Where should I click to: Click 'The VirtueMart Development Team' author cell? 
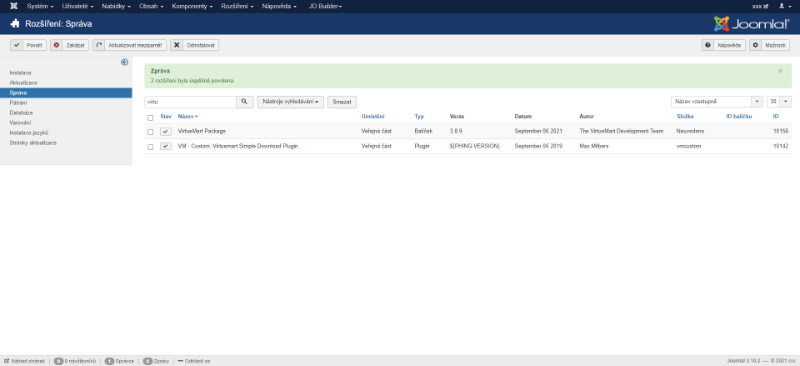point(621,131)
